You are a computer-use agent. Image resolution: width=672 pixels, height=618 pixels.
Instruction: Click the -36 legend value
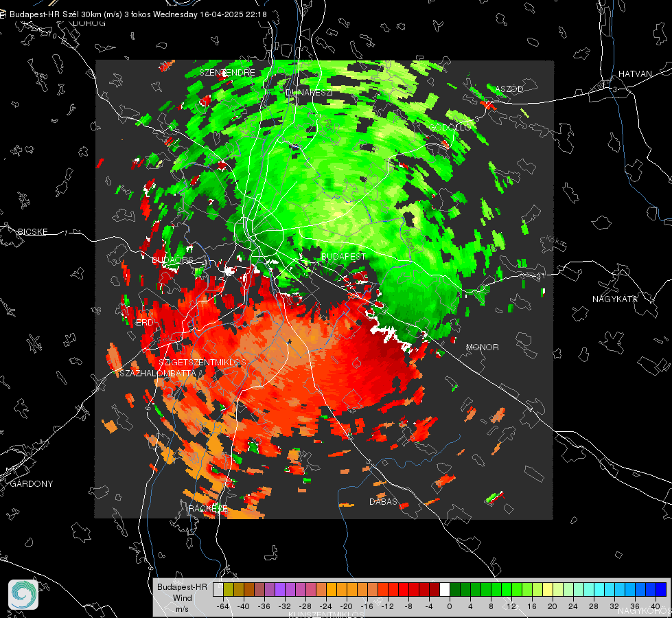(x=264, y=606)
